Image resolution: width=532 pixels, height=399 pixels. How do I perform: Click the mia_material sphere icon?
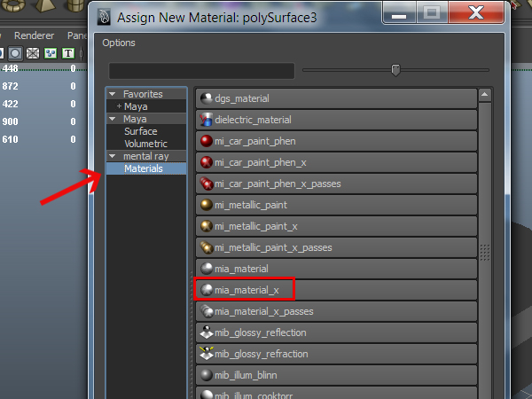coord(207,269)
